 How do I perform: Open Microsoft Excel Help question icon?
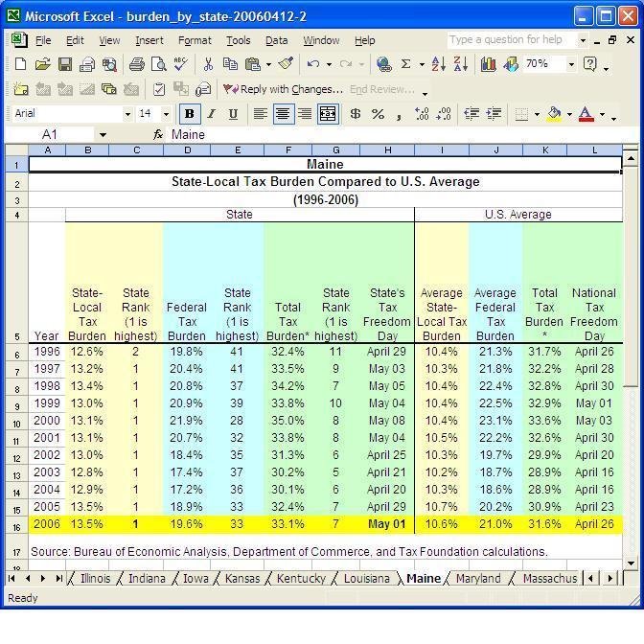589,64
